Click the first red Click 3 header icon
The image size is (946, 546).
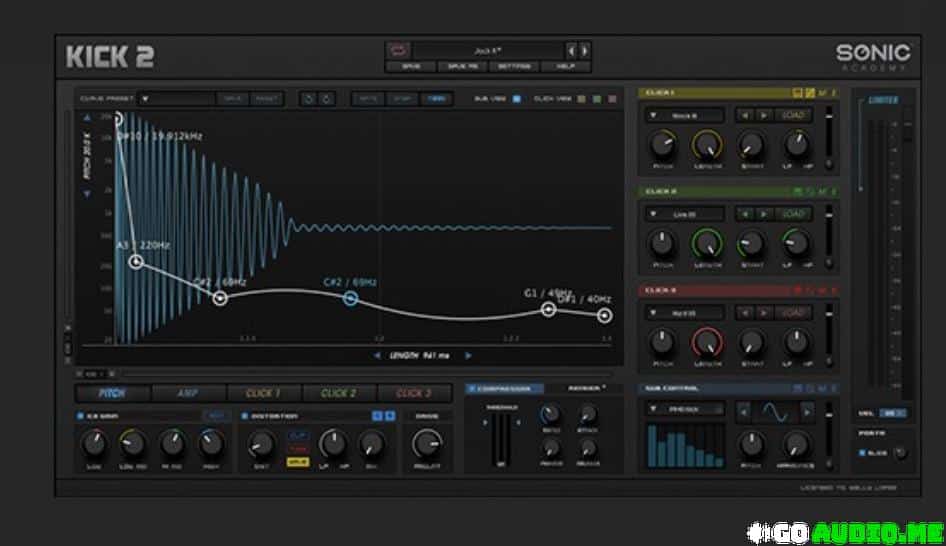click(798, 291)
